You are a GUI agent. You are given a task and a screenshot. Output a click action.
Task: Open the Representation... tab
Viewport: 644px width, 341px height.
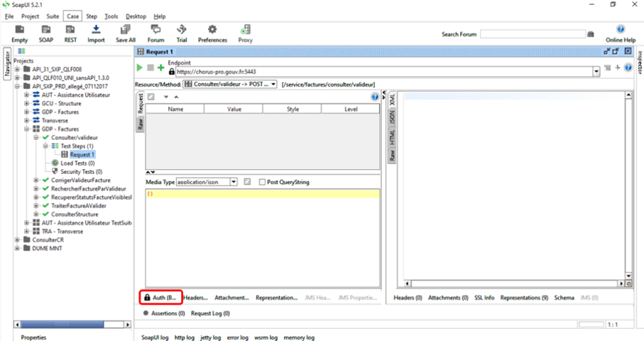pyautogui.click(x=276, y=298)
